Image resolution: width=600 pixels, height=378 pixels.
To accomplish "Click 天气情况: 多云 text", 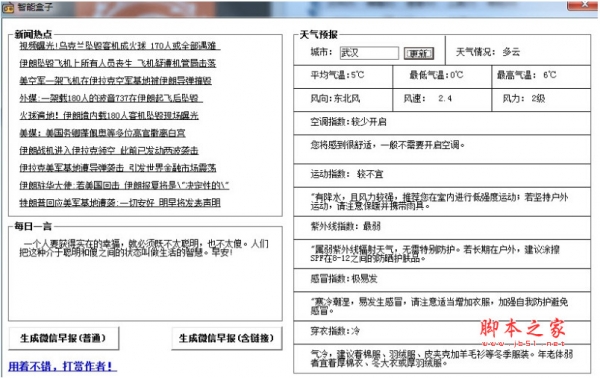I will (488, 52).
